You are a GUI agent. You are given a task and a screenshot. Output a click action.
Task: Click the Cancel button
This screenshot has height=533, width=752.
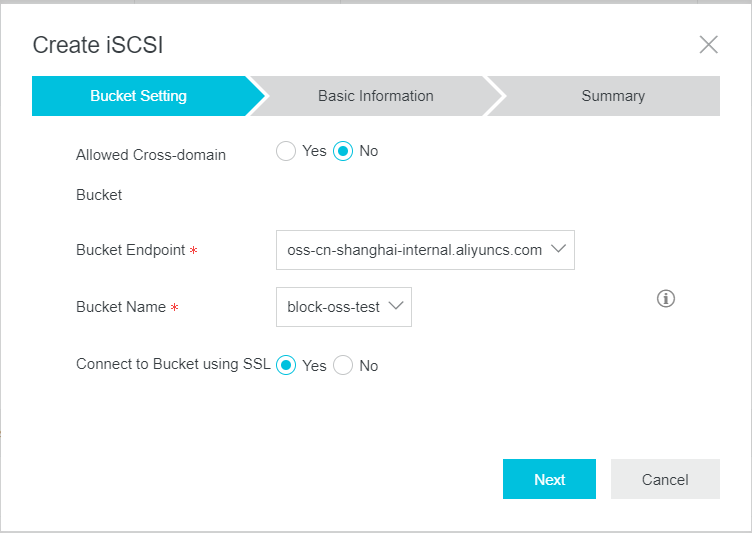pos(665,479)
